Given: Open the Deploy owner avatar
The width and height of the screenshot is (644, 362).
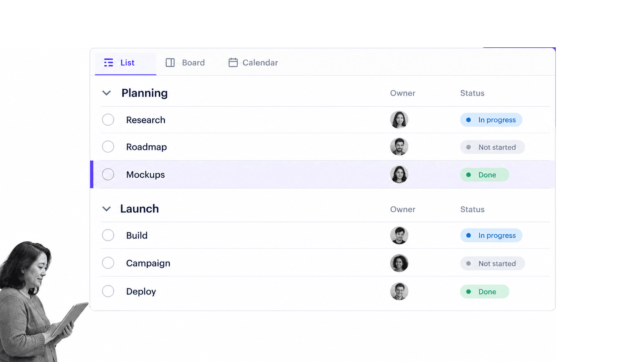Looking at the screenshot, I should 399,291.
